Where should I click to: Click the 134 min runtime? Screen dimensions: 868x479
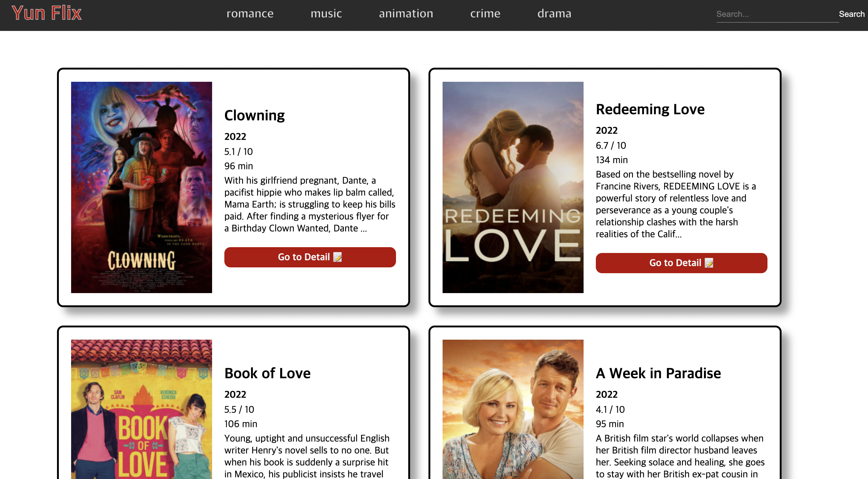point(611,160)
